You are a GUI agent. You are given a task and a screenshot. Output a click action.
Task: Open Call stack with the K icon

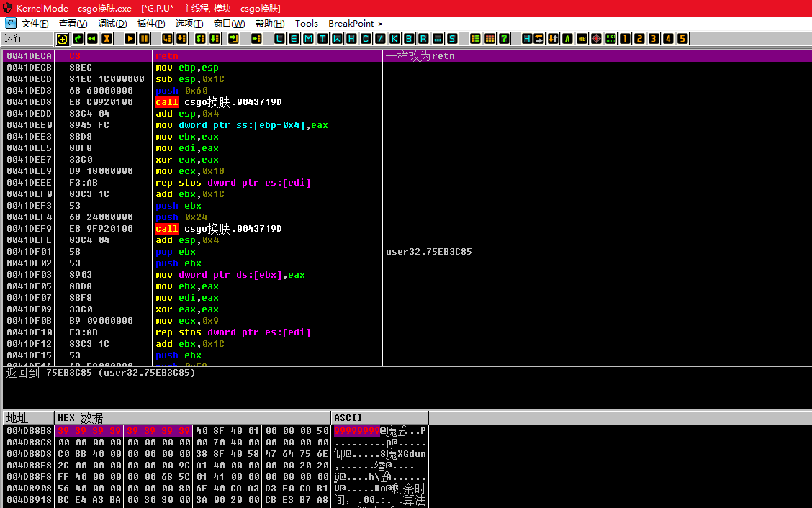pos(394,39)
